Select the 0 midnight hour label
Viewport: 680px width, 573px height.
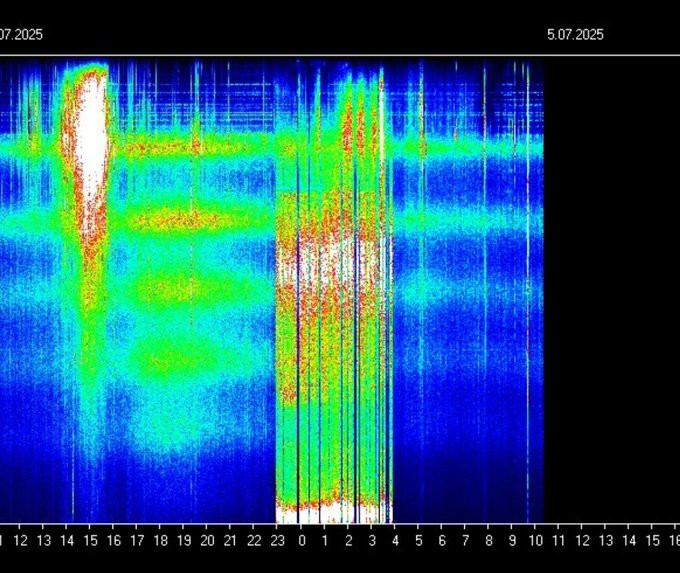pyautogui.click(x=302, y=541)
